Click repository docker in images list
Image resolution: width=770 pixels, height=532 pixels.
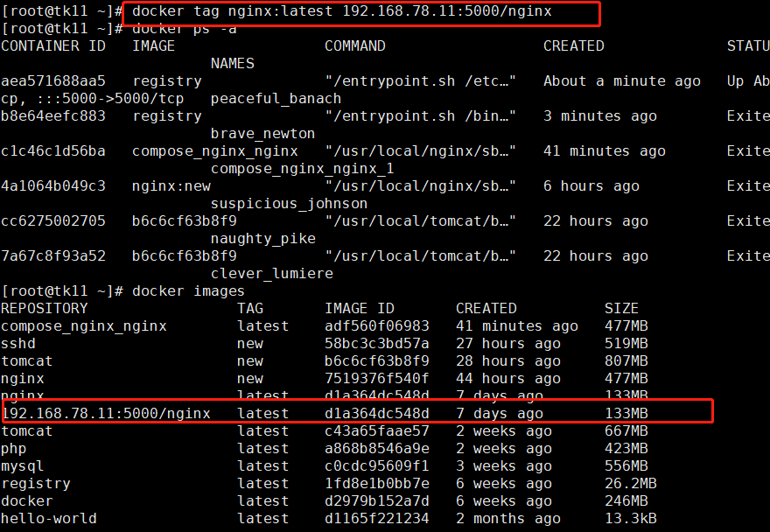pyautogui.click(x=26, y=501)
